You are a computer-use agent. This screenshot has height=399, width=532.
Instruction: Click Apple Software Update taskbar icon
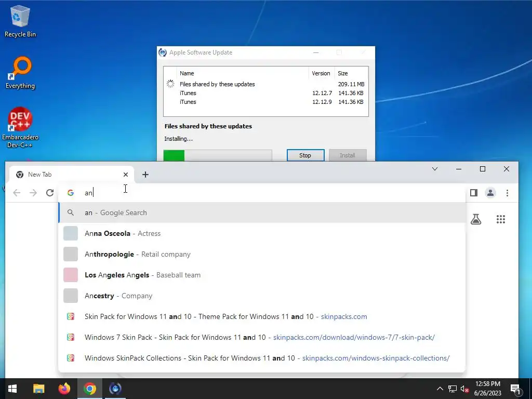click(x=115, y=389)
